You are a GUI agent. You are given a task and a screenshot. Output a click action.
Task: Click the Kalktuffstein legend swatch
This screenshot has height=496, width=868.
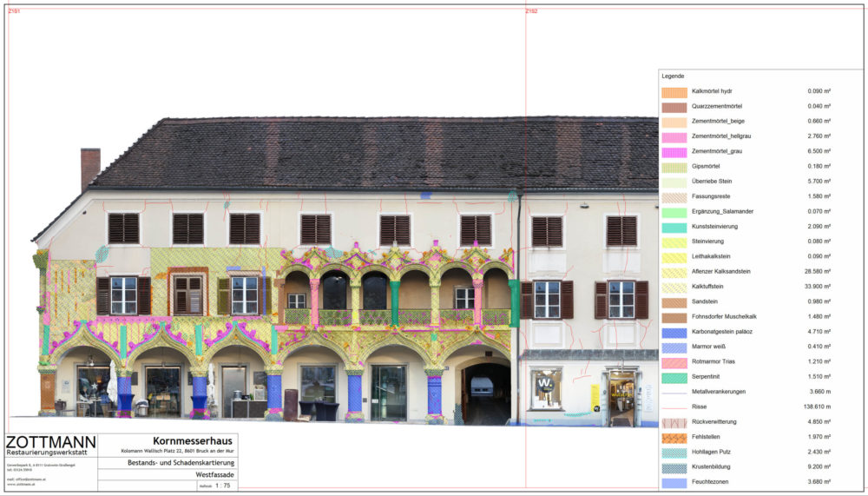674,287
